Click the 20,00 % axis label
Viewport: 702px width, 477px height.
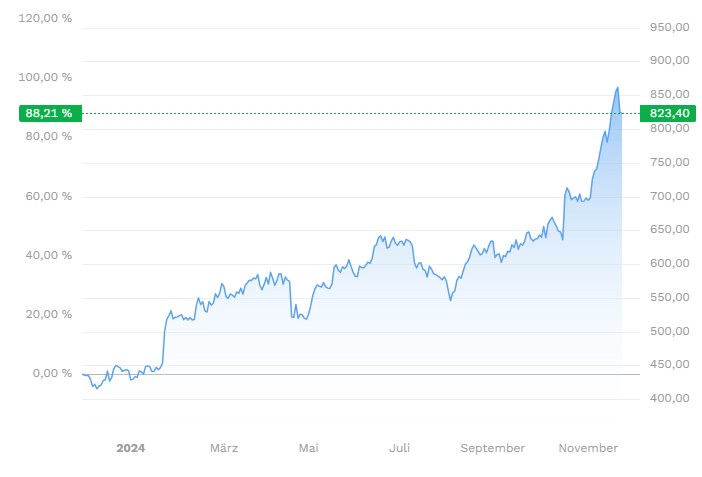pyautogui.click(x=48, y=314)
